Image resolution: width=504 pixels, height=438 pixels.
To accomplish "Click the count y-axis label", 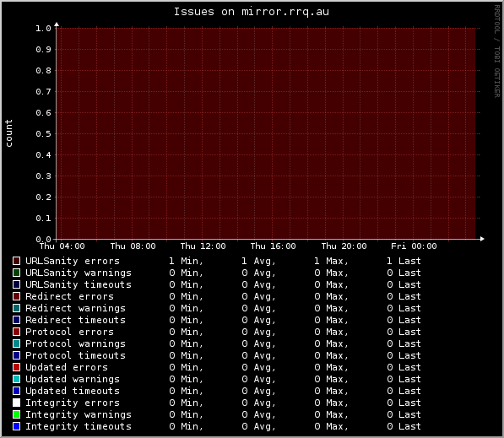I will click(x=8, y=133).
